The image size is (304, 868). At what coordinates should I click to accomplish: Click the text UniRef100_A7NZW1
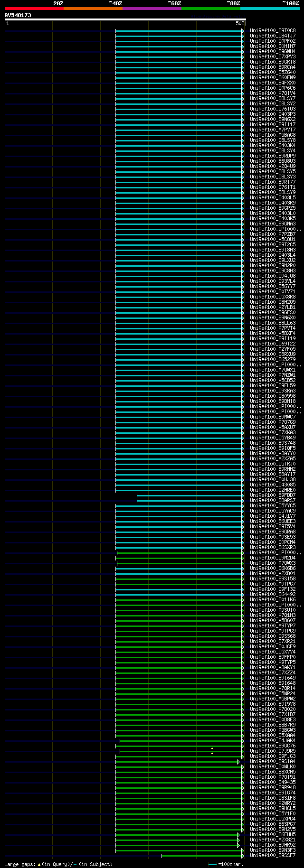point(273,375)
